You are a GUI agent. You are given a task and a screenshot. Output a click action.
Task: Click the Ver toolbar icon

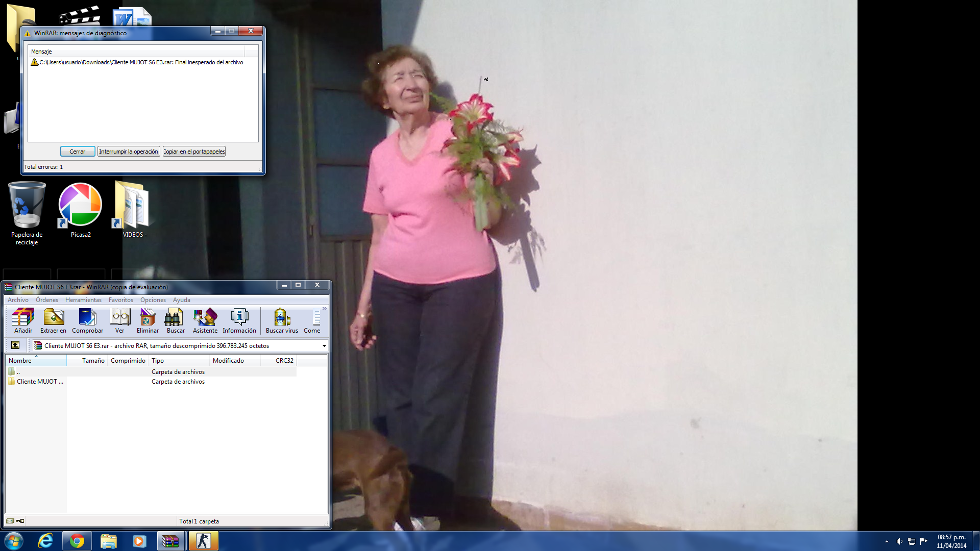[x=119, y=320]
